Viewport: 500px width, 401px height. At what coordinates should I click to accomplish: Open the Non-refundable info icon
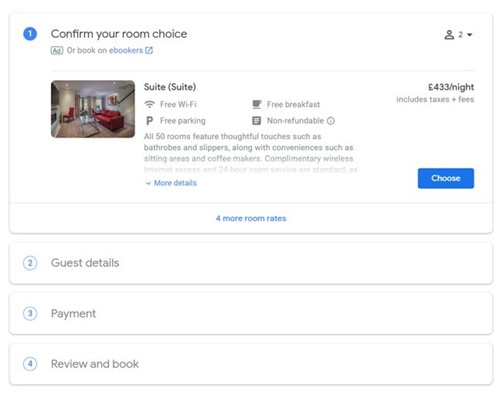tap(331, 121)
